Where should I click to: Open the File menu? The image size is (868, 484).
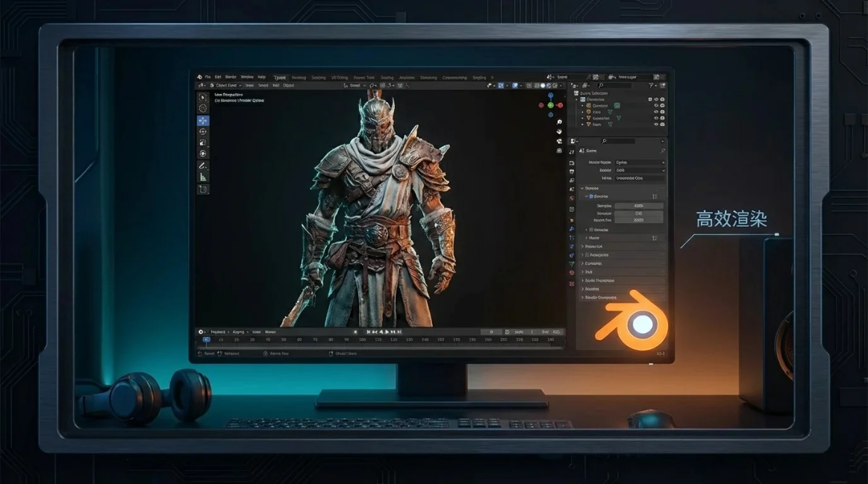pos(207,77)
